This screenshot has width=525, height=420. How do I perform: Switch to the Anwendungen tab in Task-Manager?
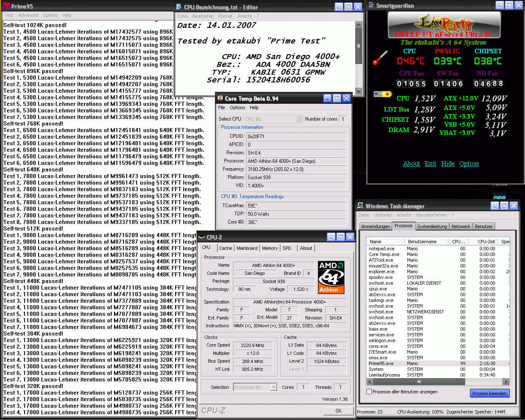(376, 226)
